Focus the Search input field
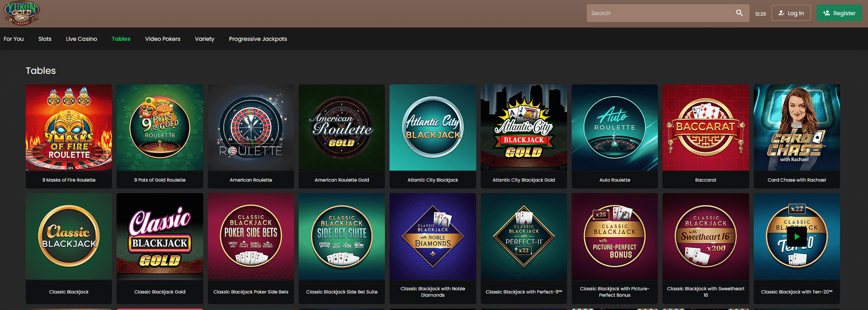868x310 pixels. (x=668, y=13)
